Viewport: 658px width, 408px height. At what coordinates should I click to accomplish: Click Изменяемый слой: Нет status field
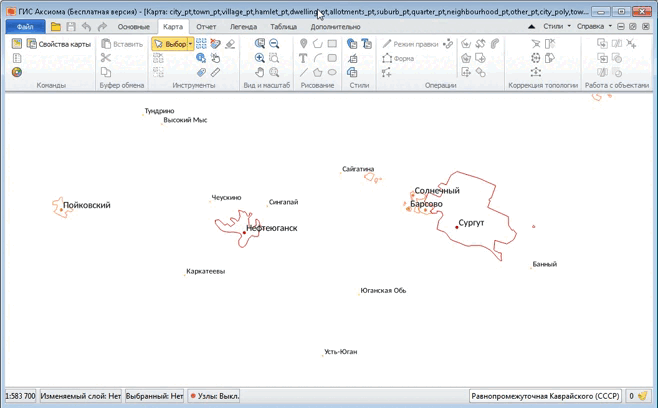pyautogui.click(x=81, y=396)
